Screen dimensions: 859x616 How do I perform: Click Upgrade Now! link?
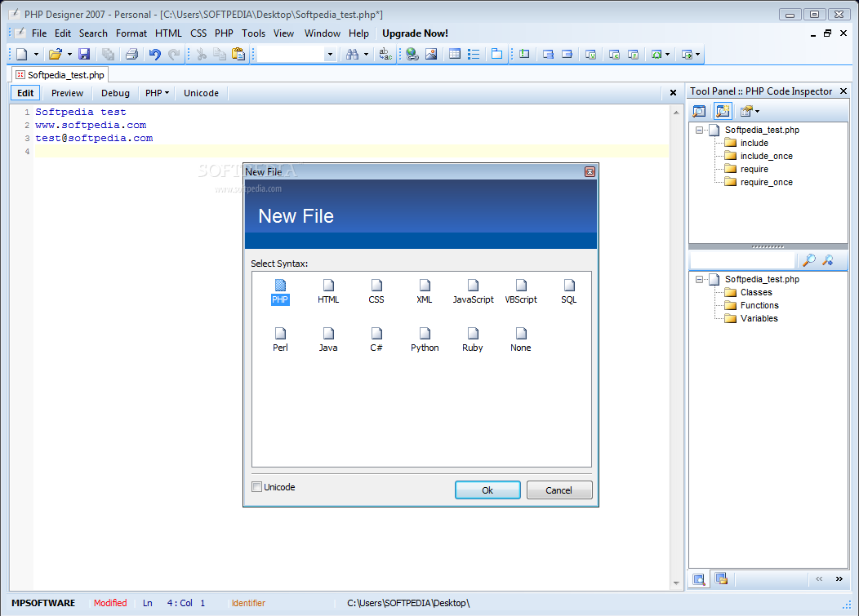[x=415, y=33]
